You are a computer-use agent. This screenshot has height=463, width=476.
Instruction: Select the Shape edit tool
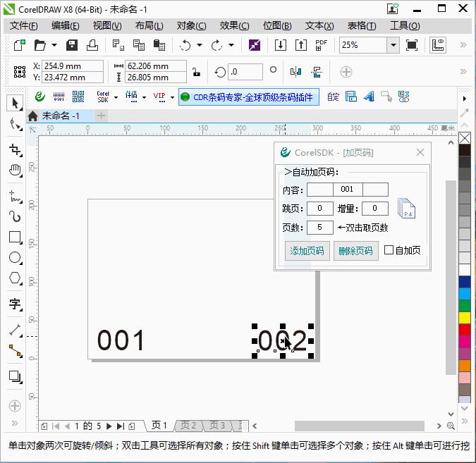[x=16, y=124]
